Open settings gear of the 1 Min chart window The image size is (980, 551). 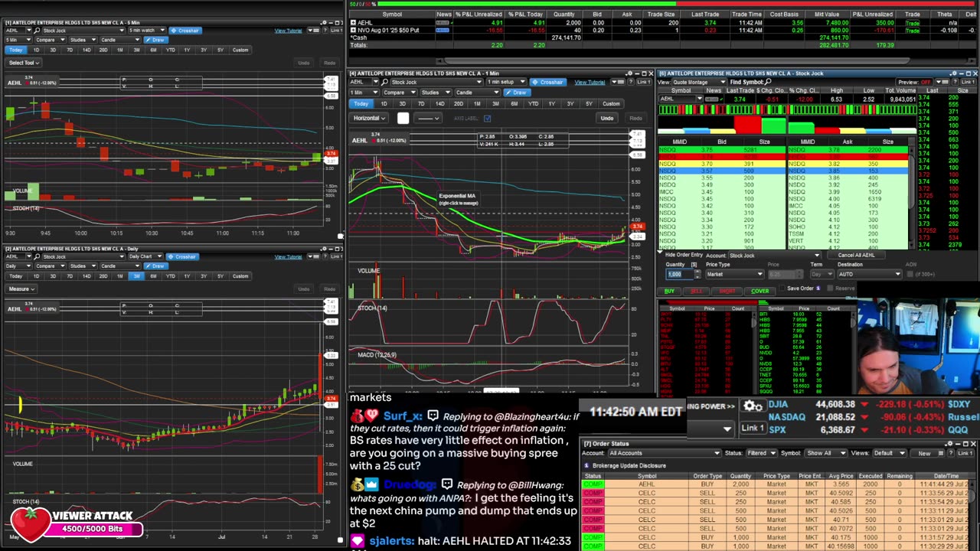(x=630, y=73)
